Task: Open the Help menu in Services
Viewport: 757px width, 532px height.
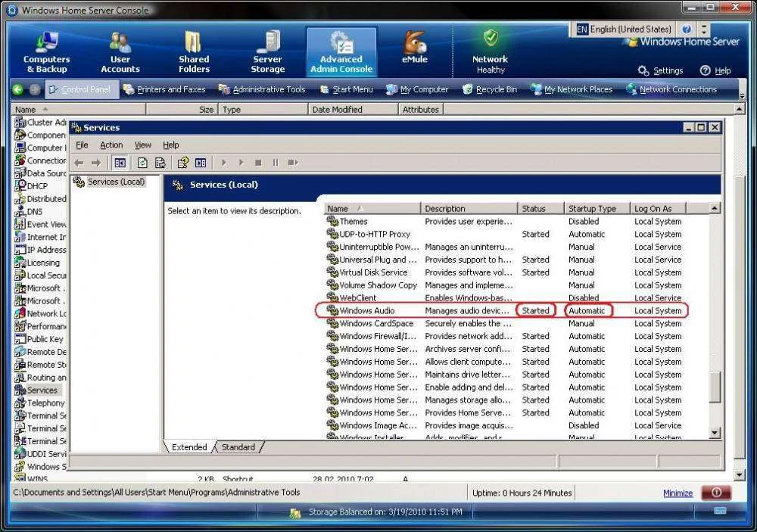Action: [171, 145]
